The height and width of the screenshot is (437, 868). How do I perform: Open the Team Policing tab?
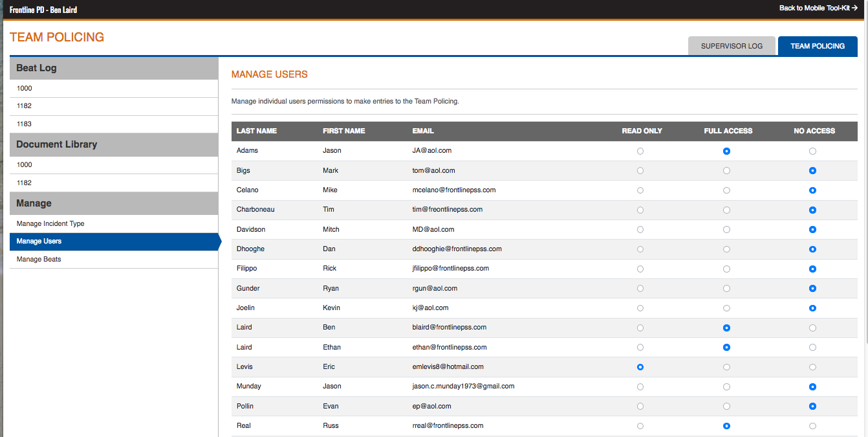(x=818, y=46)
